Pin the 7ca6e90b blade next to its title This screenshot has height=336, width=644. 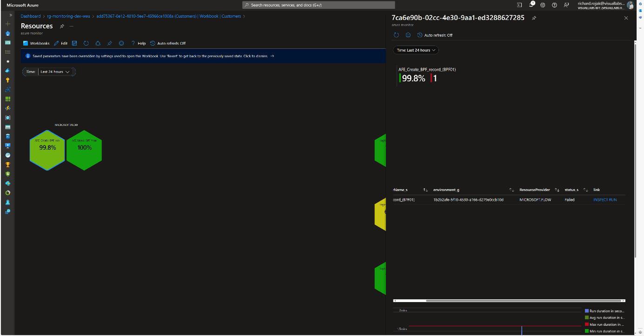click(534, 18)
